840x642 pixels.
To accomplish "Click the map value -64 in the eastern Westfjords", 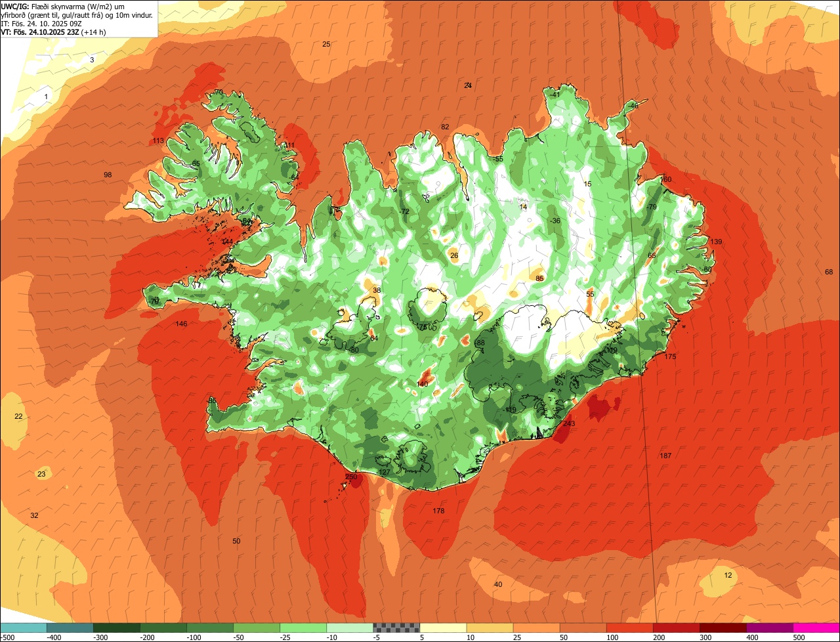I will point(294,177).
